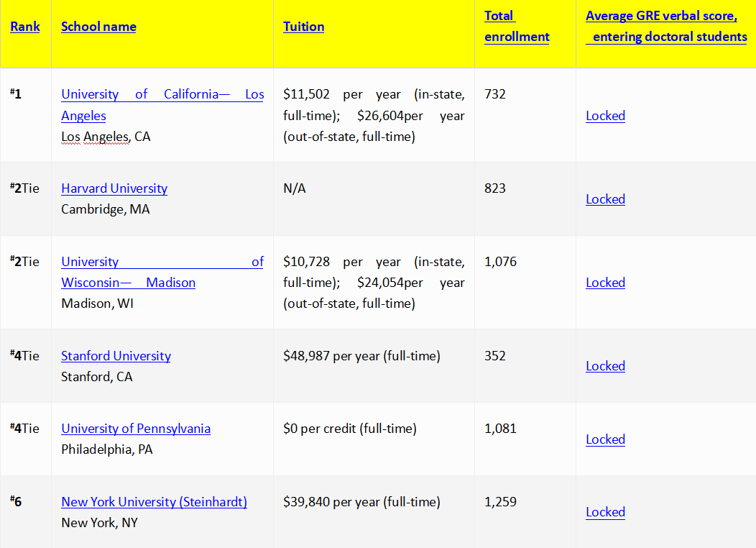The height and width of the screenshot is (548, 756).
Task: Open the University of Pennsylvania link
Action: [136, 429]
